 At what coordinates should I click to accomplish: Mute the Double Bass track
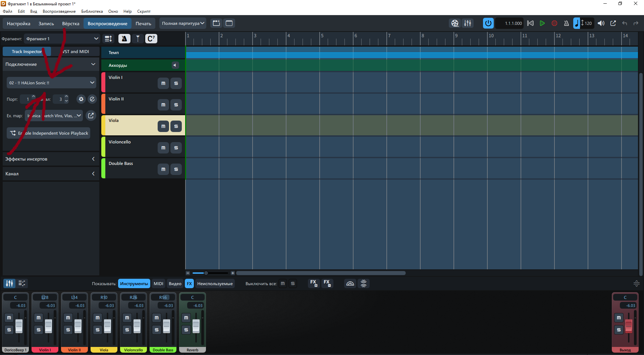[x=163, y=169]
